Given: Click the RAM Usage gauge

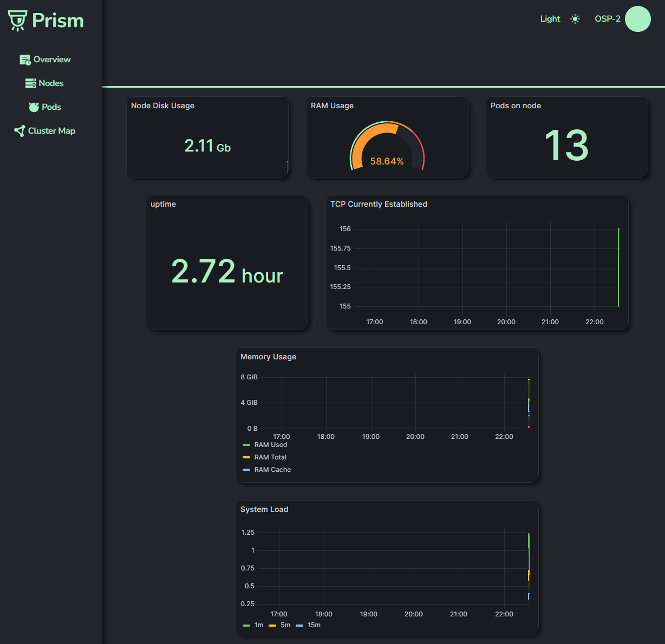Looking at the screenshot, I should (x=387, y=146).
